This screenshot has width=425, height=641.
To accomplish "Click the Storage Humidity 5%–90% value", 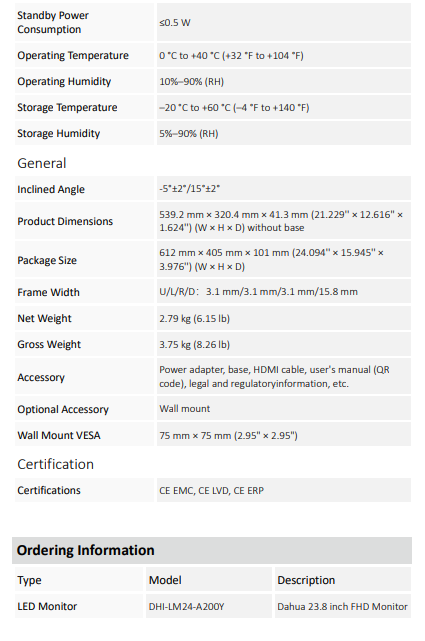I will tap(189, 134).
